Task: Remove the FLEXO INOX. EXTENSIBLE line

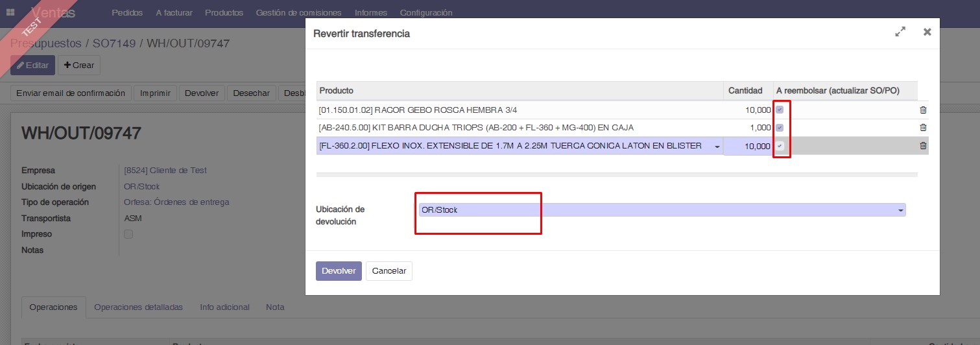Action: point(923,146)
